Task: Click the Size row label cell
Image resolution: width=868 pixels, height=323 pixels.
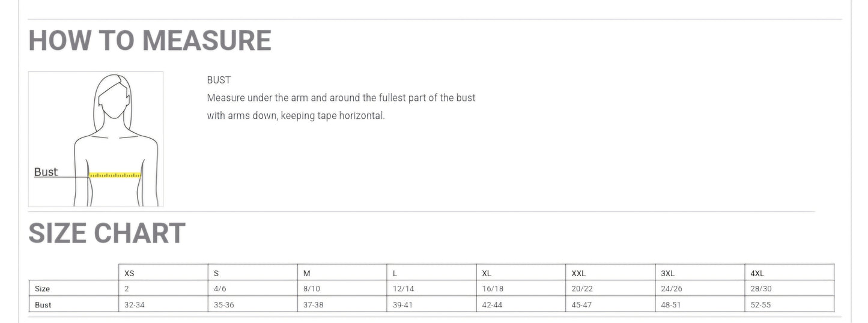Action: [43, 289]
